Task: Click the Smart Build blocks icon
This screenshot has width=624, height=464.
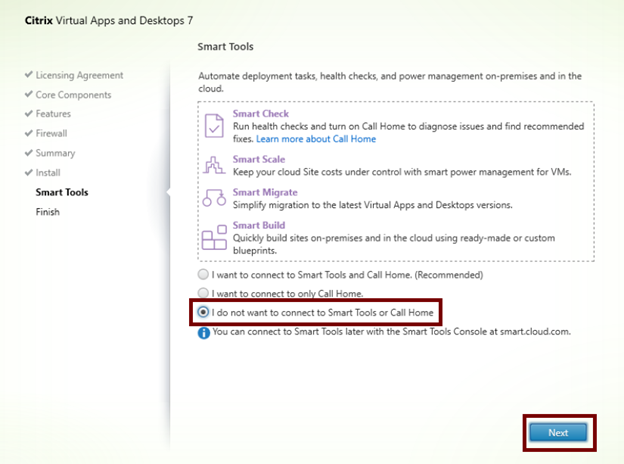Action: (x=214, y=237)
